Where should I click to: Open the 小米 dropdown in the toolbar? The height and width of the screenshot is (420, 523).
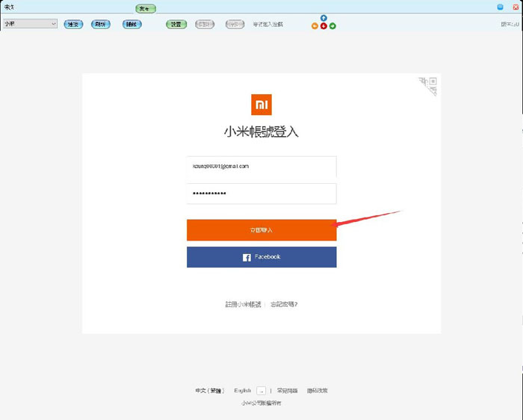pyautogui.click(x=31, y=24)
